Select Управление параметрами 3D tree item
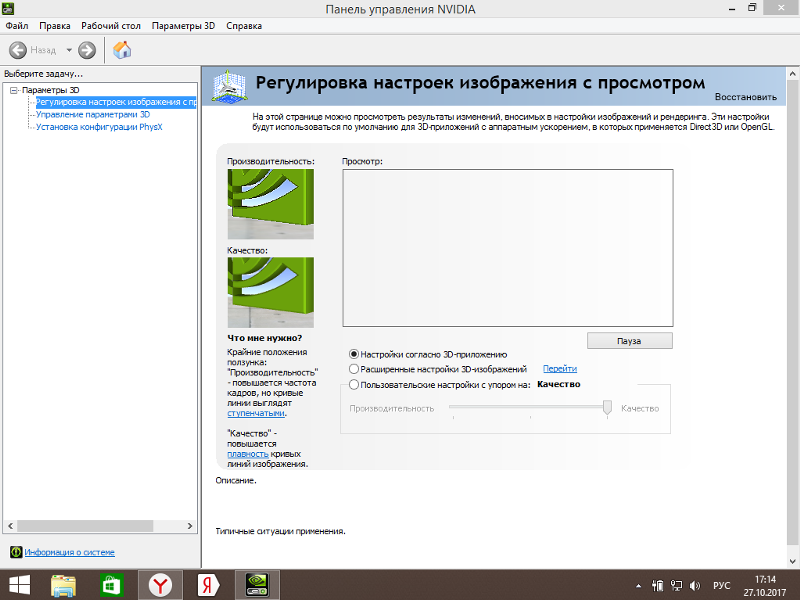Viewport: 800px width, 600px height. click(93, 114)
